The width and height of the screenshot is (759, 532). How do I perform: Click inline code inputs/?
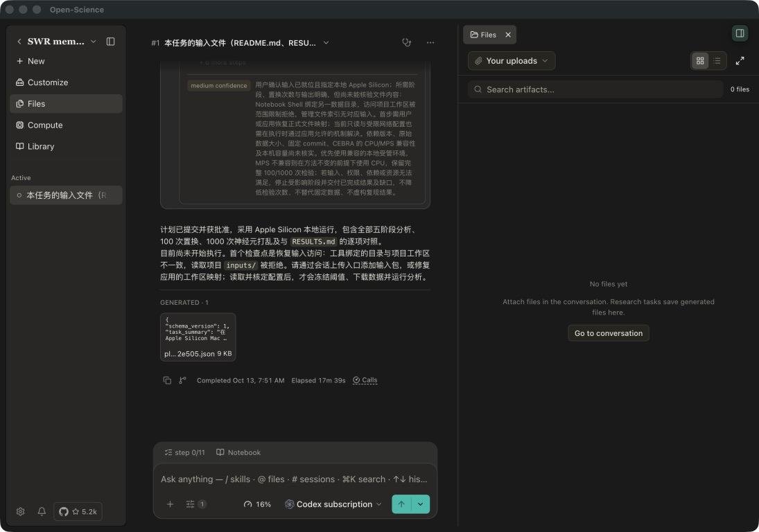coord(241,265)
